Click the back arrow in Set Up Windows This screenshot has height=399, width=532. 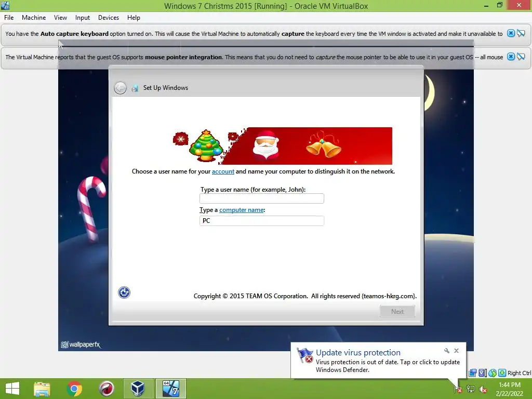[120, 88]
